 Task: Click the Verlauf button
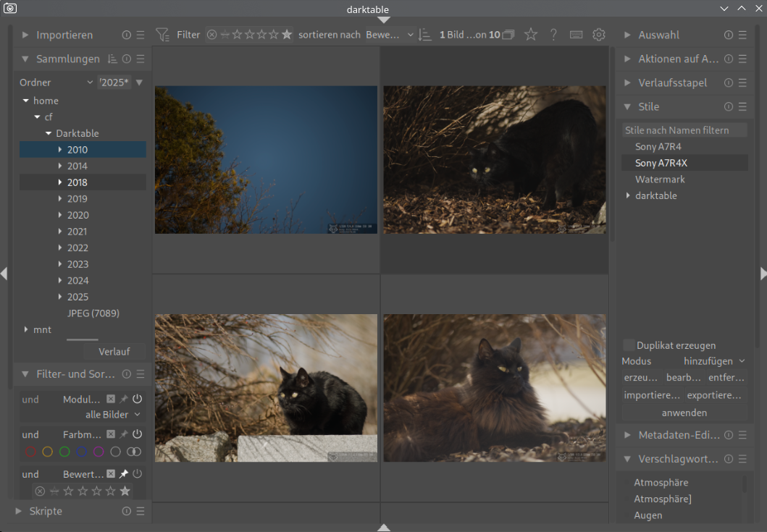coord(114,352)
